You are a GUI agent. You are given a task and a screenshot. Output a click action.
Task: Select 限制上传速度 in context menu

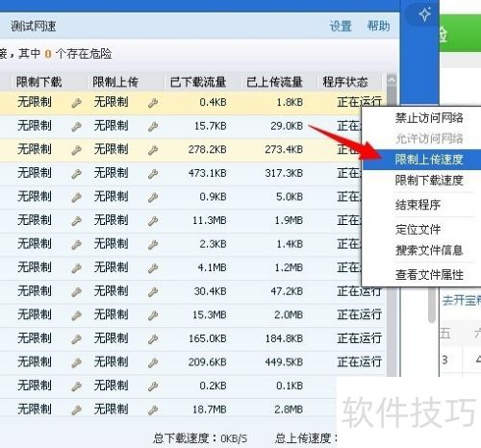pos(429,160)
